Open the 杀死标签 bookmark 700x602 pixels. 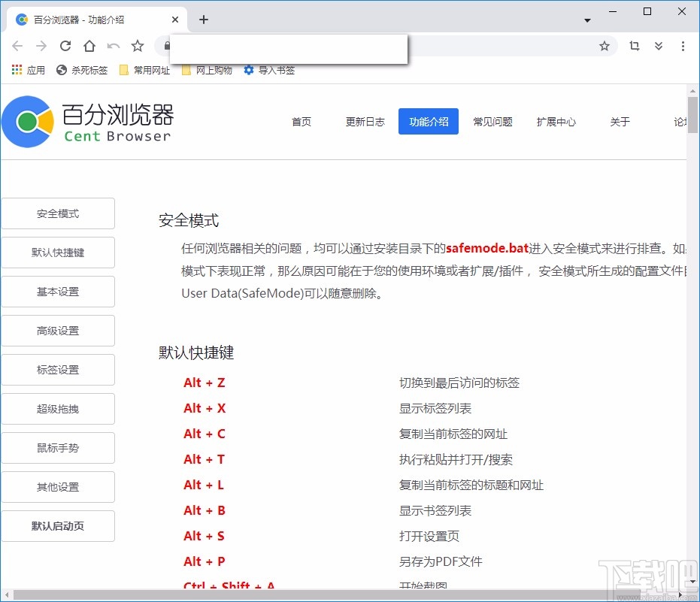pos(82,70)
